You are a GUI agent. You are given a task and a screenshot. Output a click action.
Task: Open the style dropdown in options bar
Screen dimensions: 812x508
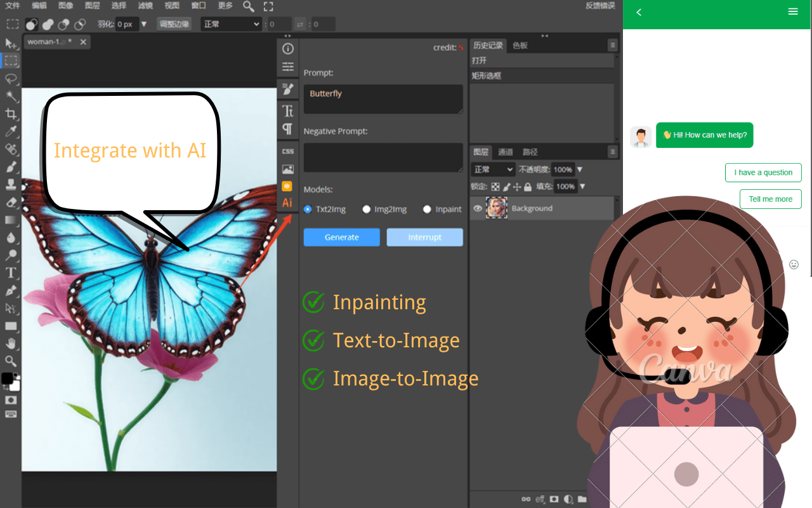[231, 24]
